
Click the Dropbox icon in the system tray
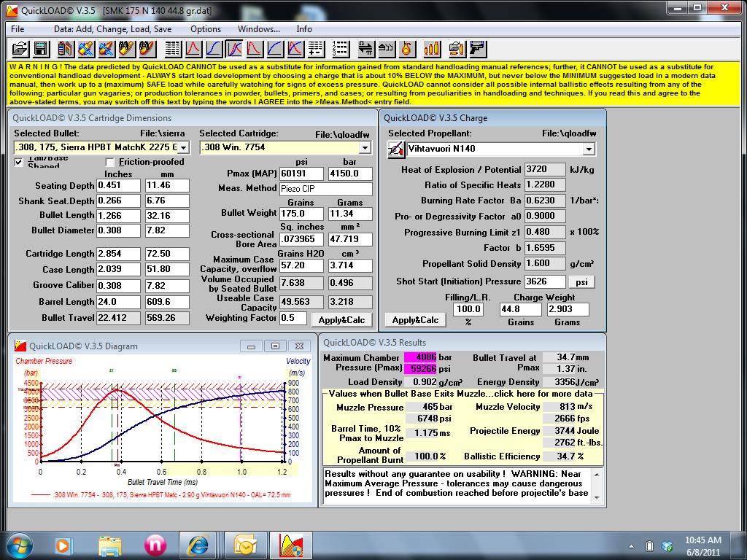[x=667, y=545]
